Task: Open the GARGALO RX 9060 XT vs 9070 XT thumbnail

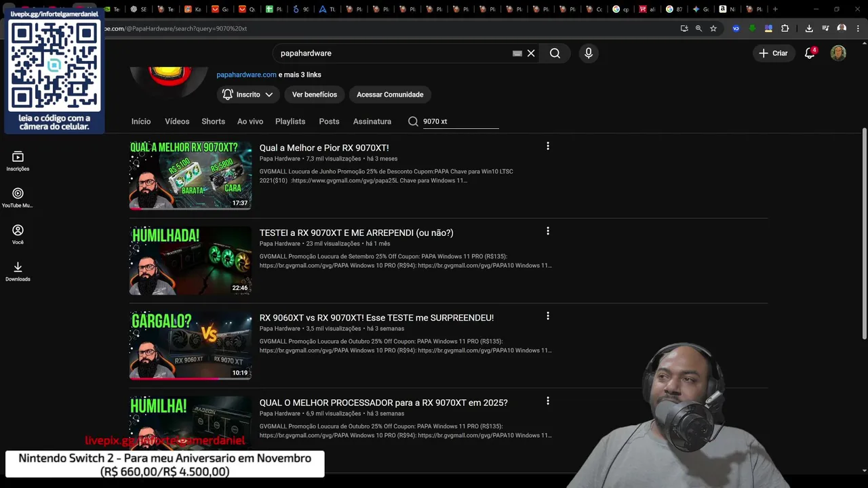Action: [x=191, y=345]
